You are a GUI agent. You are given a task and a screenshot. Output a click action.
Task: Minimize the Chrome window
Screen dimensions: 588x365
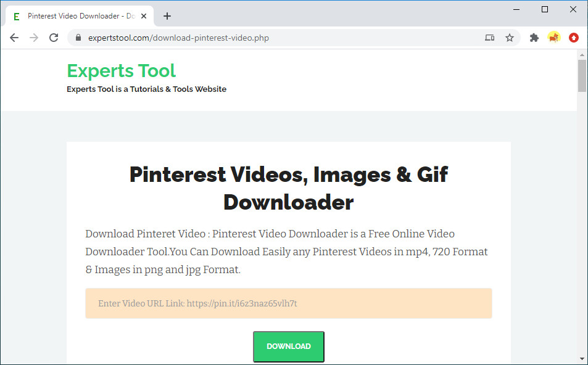[516, 9]
